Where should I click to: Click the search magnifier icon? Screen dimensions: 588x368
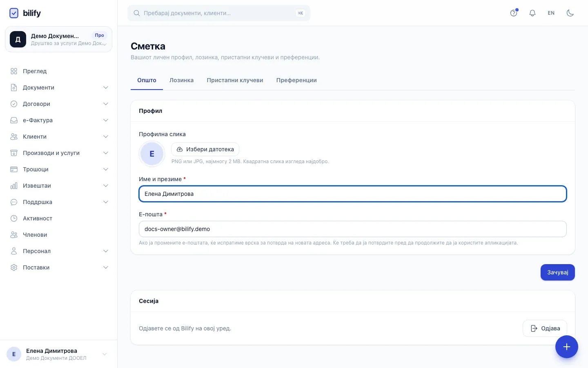point(137,13)
